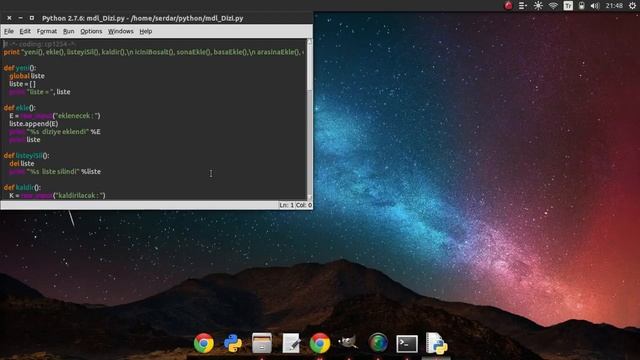
Task: Minimize the mdl_Dizi.py window
Action: [20, 18]
